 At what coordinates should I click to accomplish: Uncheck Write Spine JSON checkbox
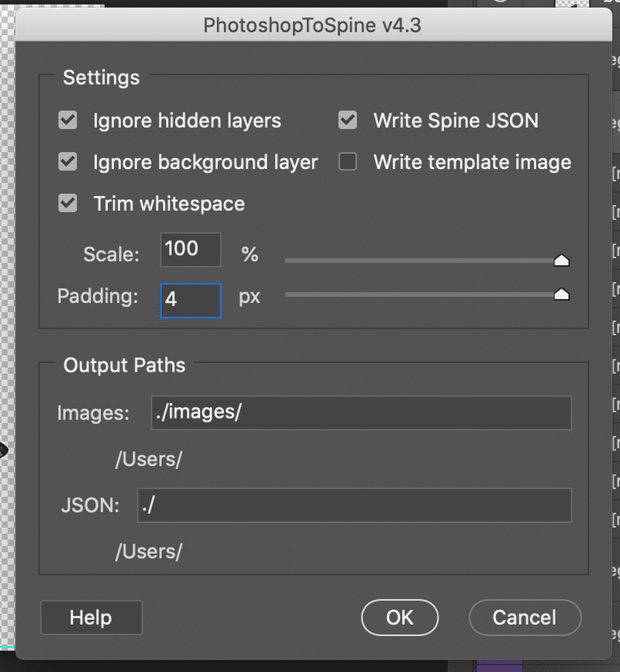click(347, 120)
